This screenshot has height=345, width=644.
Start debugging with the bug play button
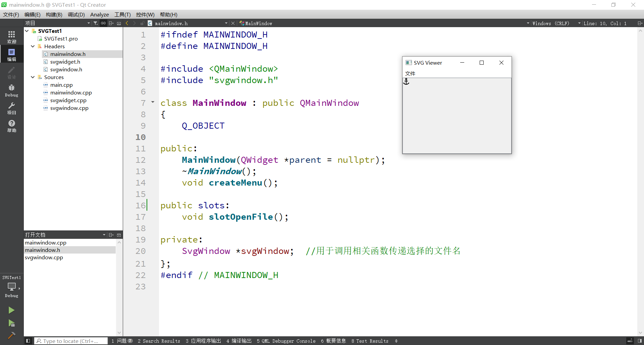[11, 323]
